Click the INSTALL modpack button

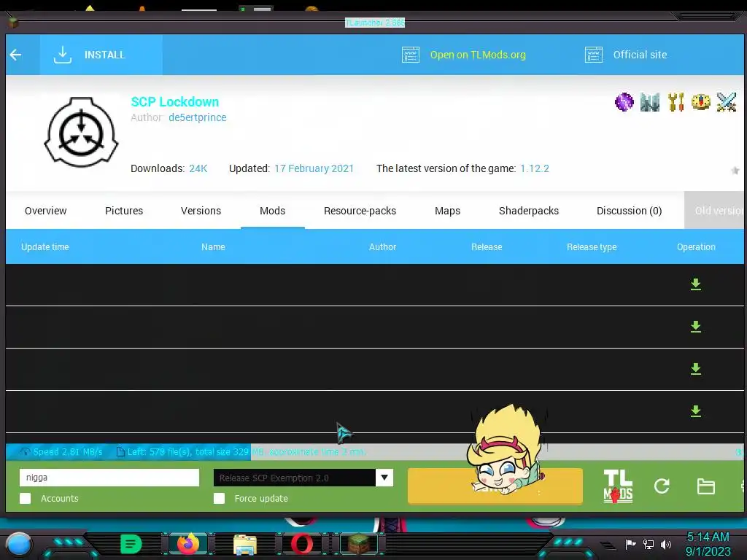coord(101,55)
